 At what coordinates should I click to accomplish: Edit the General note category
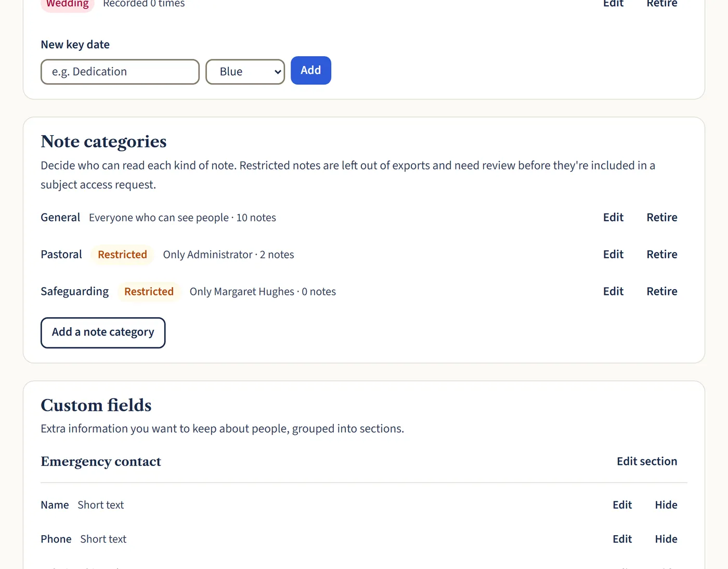[613, 217]
